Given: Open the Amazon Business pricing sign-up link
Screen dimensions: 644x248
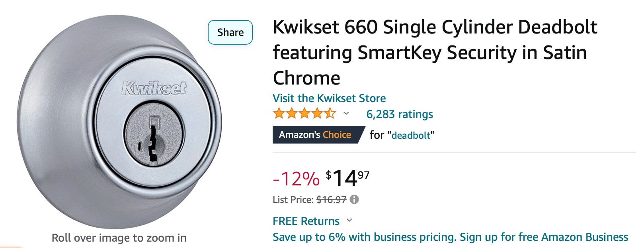Looking at the screenshot, I should (451, 237).
